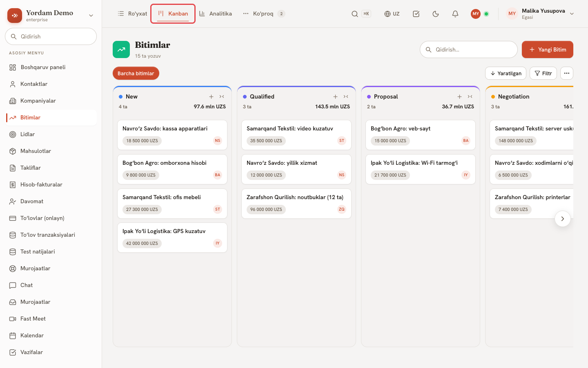Screen dimensions: 588x368
Task: Open Zarafshon Qurilish: noutbuklar card
Action: pos(296,204)
